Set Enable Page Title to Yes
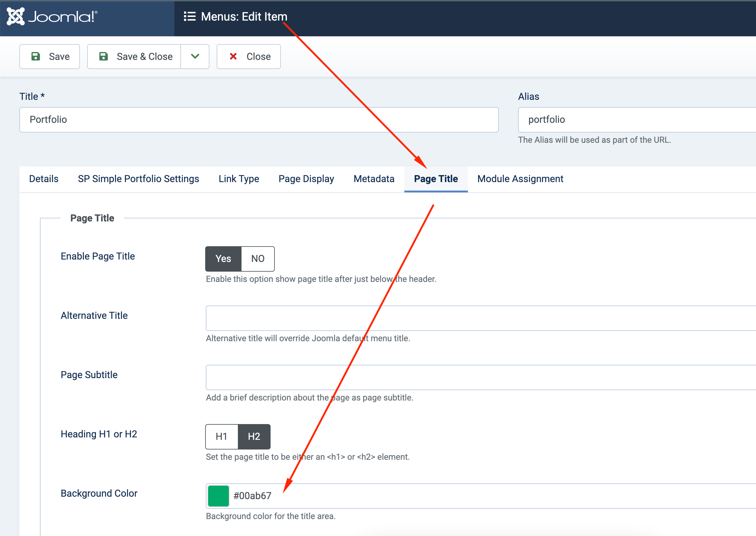The height and width of the screenshot is (536, 756). (x=223, y=258)
